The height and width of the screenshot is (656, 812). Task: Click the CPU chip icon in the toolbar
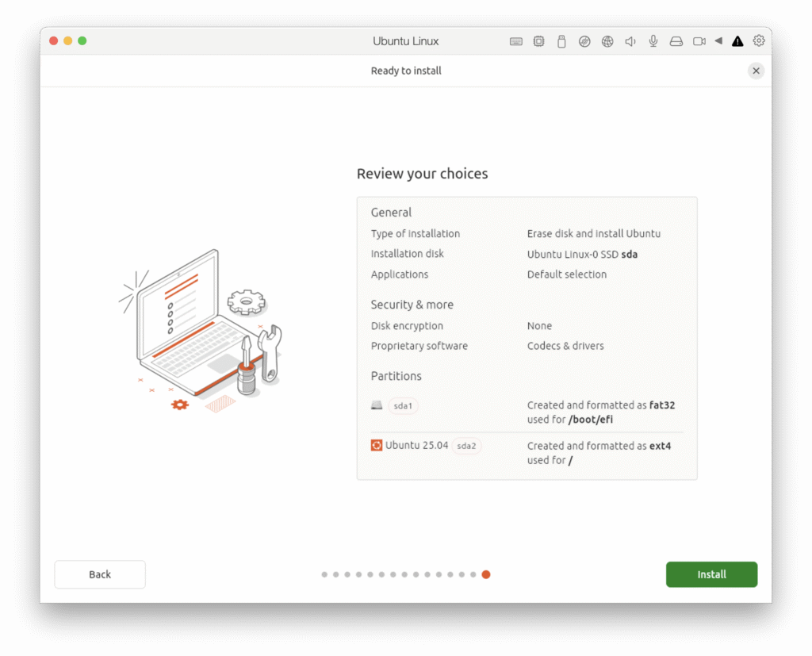(x=538, y=41)
